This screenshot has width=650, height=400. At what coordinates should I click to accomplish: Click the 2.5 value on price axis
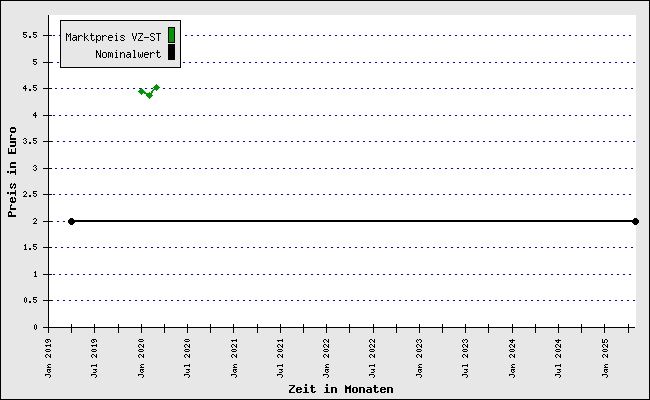click(x=30, y=194)
